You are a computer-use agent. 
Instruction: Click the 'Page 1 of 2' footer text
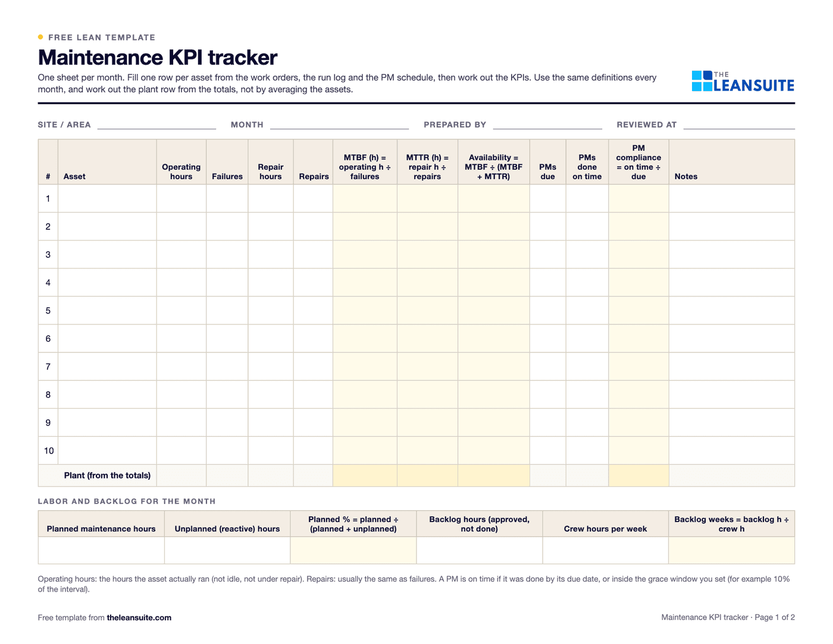tap(775, 618)
